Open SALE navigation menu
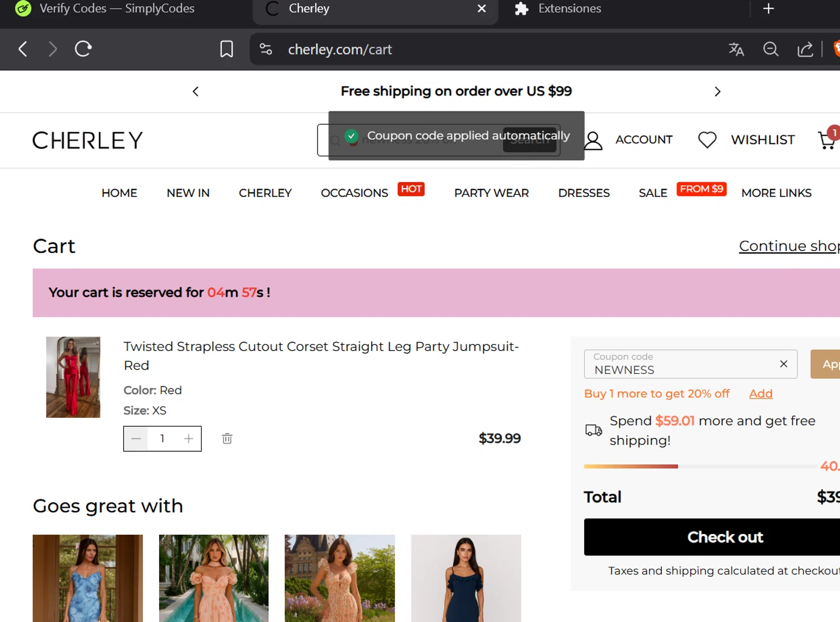840x622 pixels. click(x=653, y=193)
